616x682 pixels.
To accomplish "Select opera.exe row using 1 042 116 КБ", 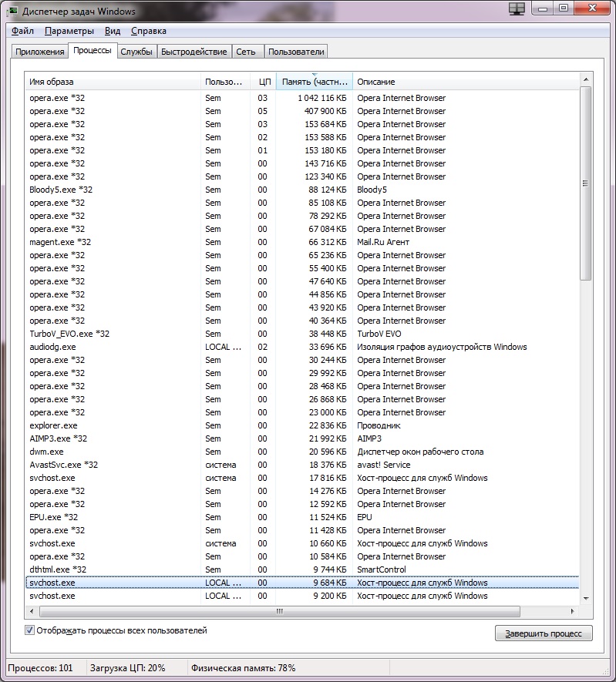I will tap(302, 98).
